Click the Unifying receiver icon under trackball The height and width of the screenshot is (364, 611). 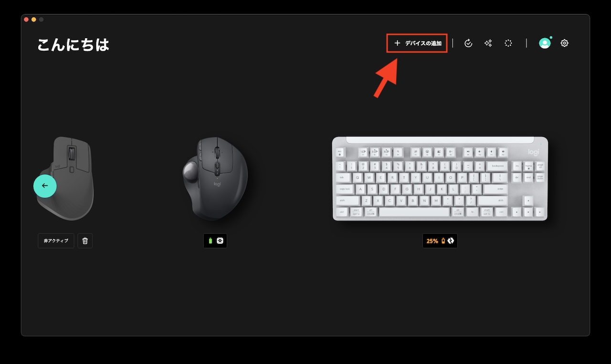click(x=220, y=241)
